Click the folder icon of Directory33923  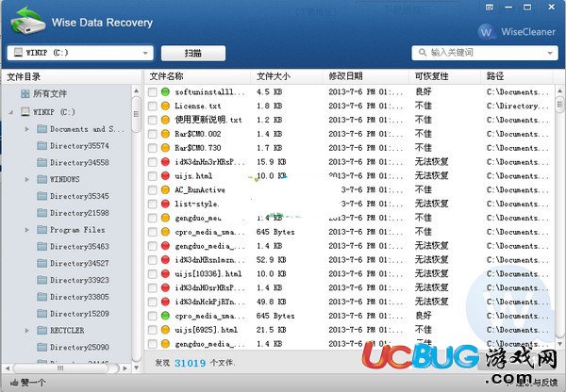(x=42, y=280)
